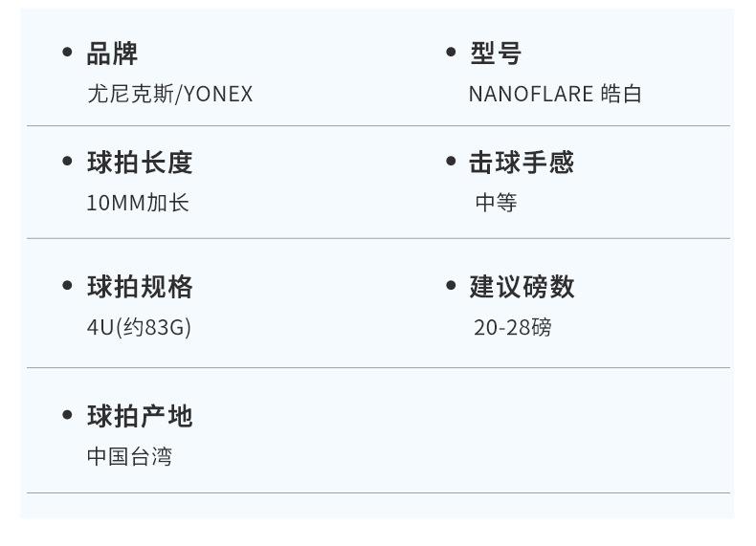Click the 型号 heading
The width and height of the screenshot is (756, 546).
[496, 54]
